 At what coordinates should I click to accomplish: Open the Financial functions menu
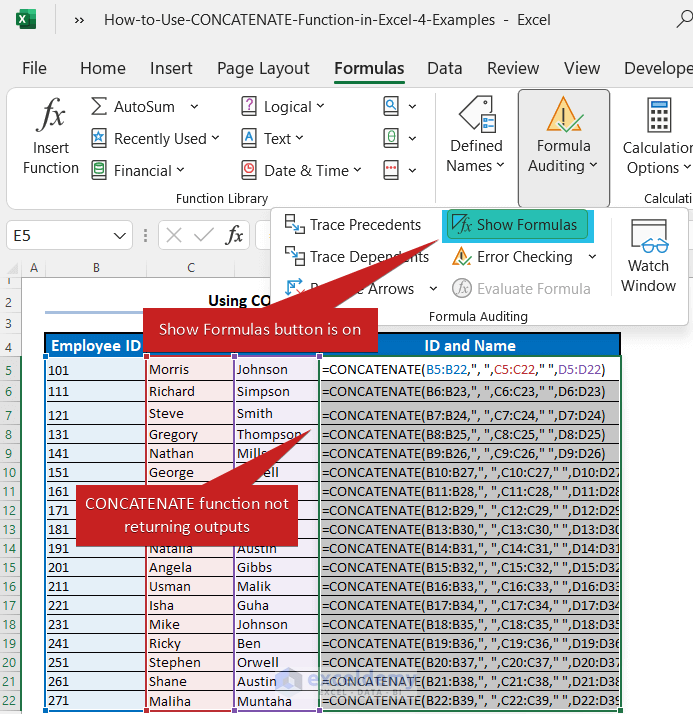(x=144, y=170)
